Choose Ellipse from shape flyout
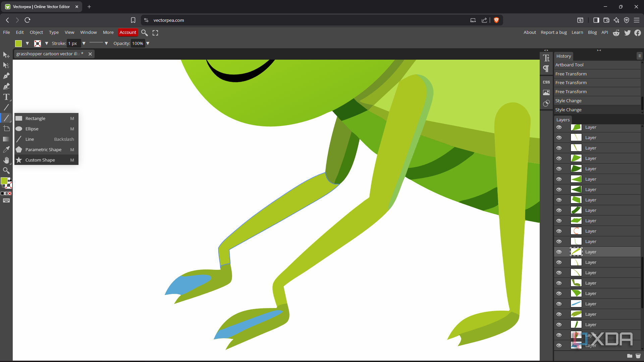This screenshot has height=362, width=644. click(x=46, y=129)
